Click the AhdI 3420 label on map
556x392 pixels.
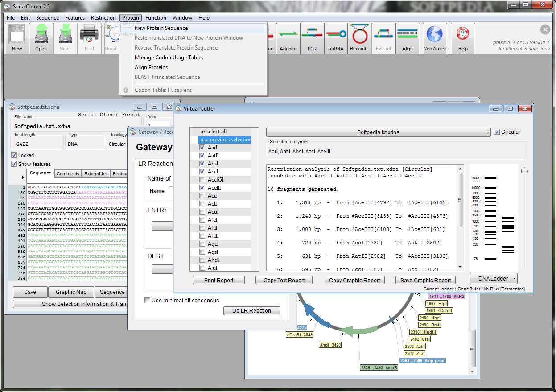pyautogui.click(x=330, y=345)
